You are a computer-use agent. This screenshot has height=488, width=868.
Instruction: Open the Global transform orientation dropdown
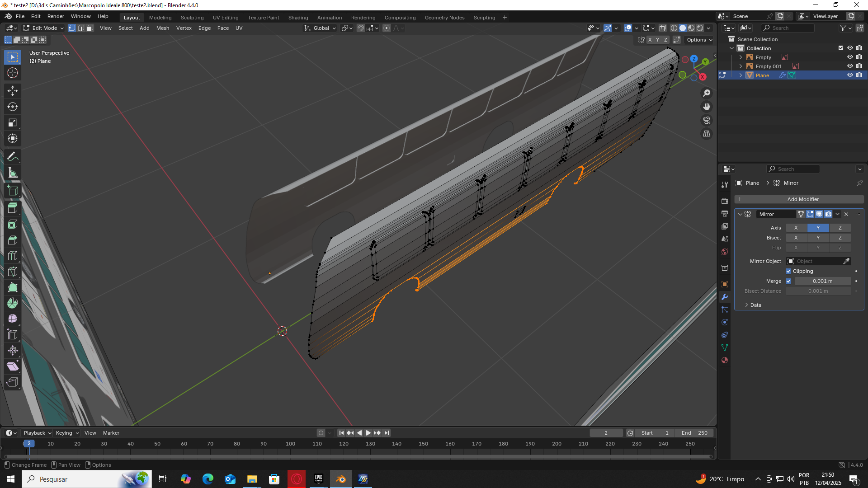click(321, 28)
